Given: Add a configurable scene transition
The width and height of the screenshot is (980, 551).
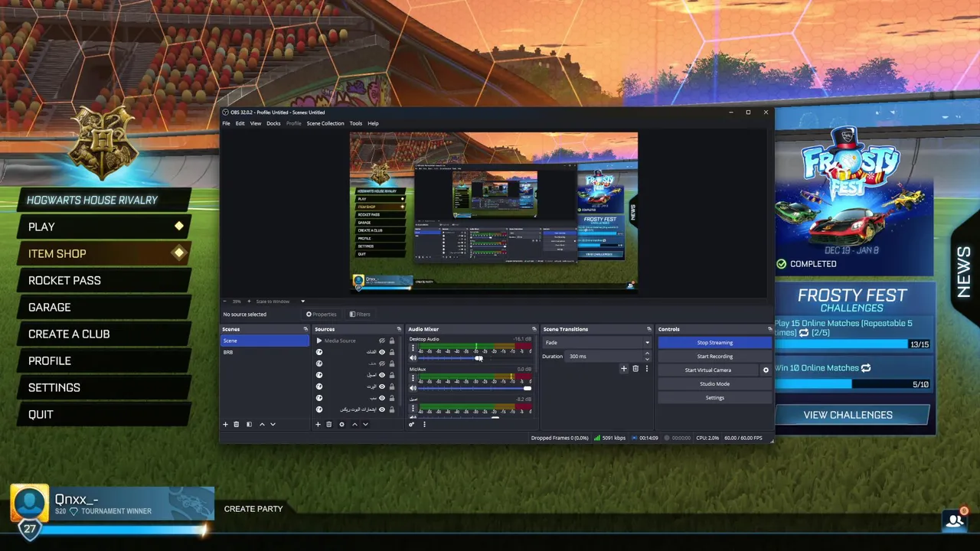Looking at the screenshot, I should [x=623, y=369].
